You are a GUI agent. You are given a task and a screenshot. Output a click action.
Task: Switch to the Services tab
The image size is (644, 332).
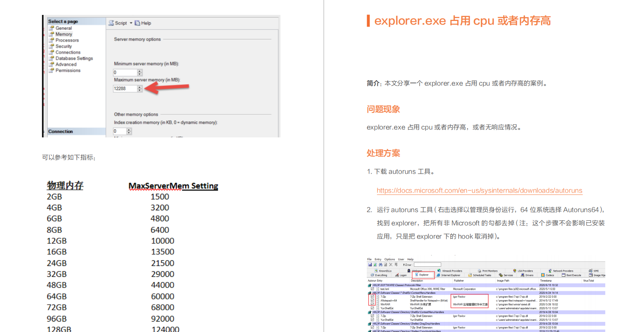506,275
